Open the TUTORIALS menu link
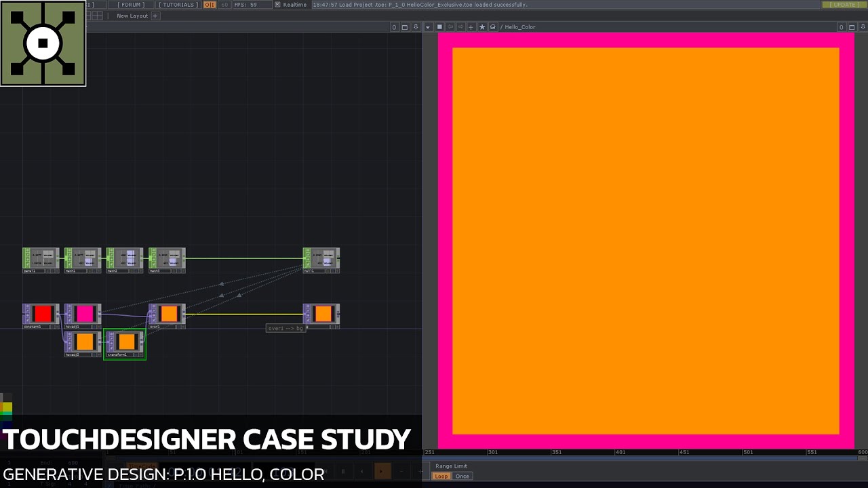 point(178,5)
